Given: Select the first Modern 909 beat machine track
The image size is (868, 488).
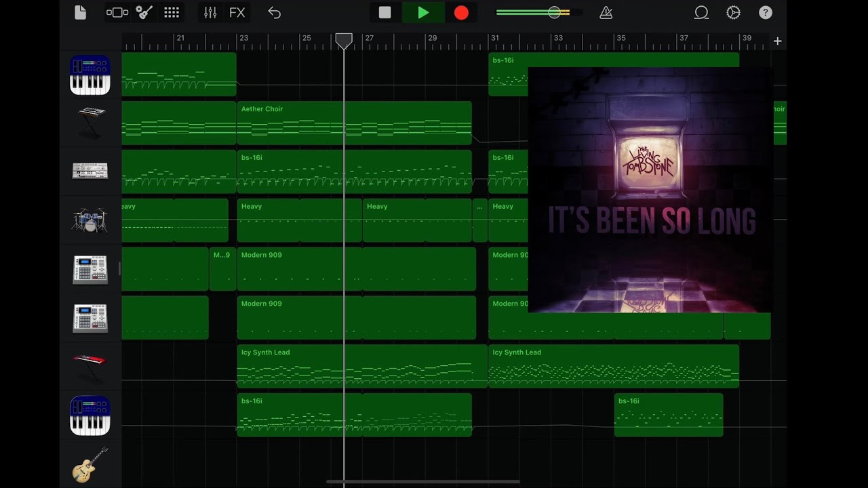Looking at the screenshot, I should [x=90, y=269].
